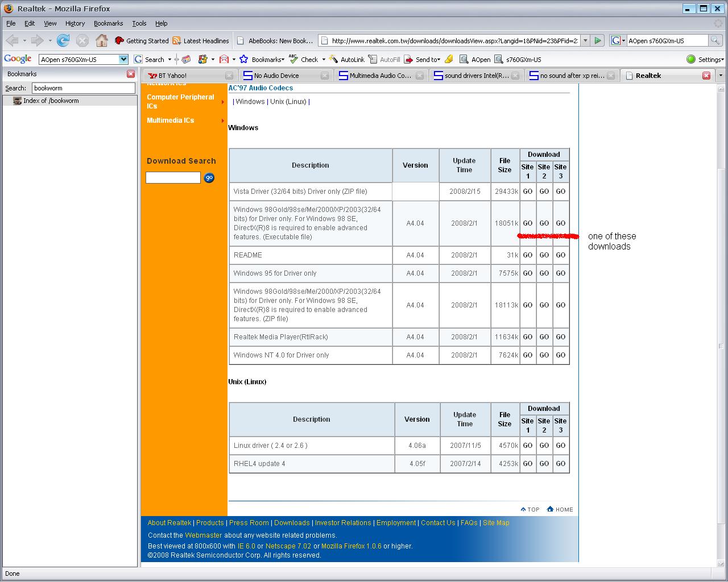
Task: Click the magnifier search button in search bar
Action: pos(715,40)
